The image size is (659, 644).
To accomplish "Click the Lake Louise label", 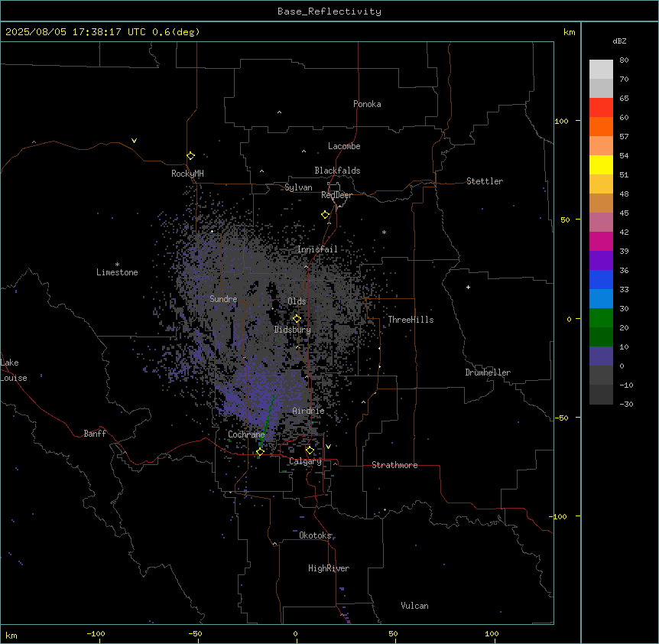I will tap(14, 370).
